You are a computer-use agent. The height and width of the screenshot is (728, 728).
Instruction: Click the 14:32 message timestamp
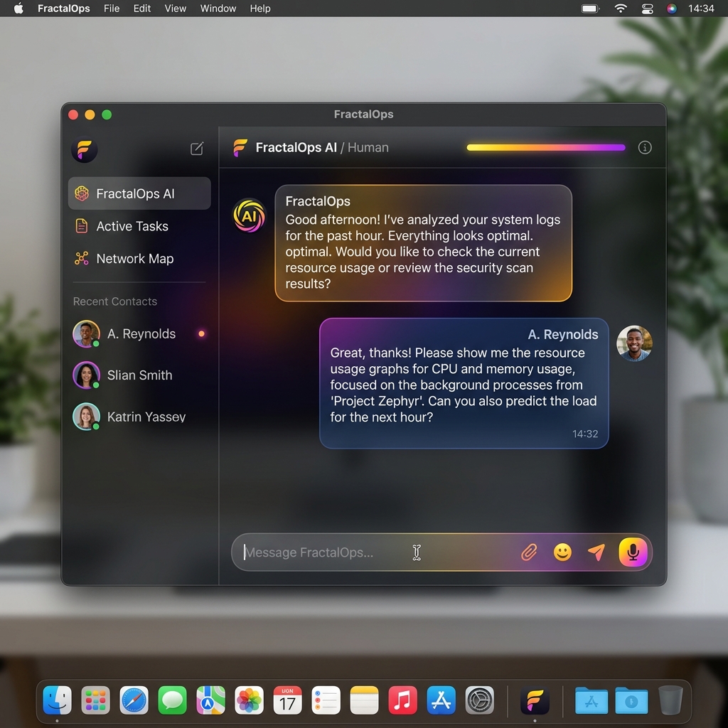[x=585, y=434]
